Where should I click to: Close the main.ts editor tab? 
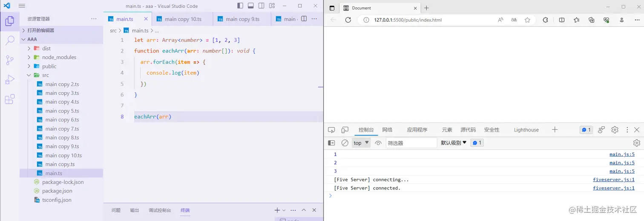146,19
